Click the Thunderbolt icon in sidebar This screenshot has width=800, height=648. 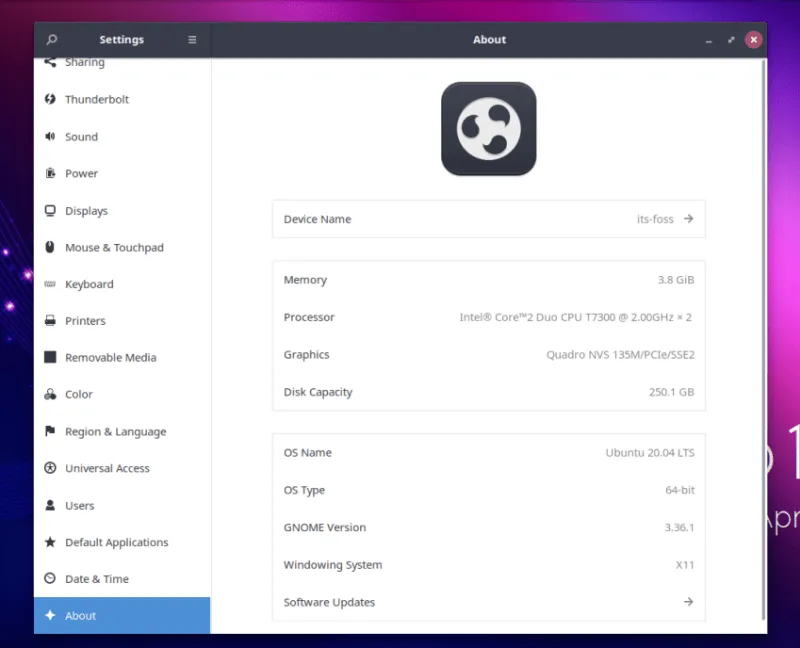point(50,99)
